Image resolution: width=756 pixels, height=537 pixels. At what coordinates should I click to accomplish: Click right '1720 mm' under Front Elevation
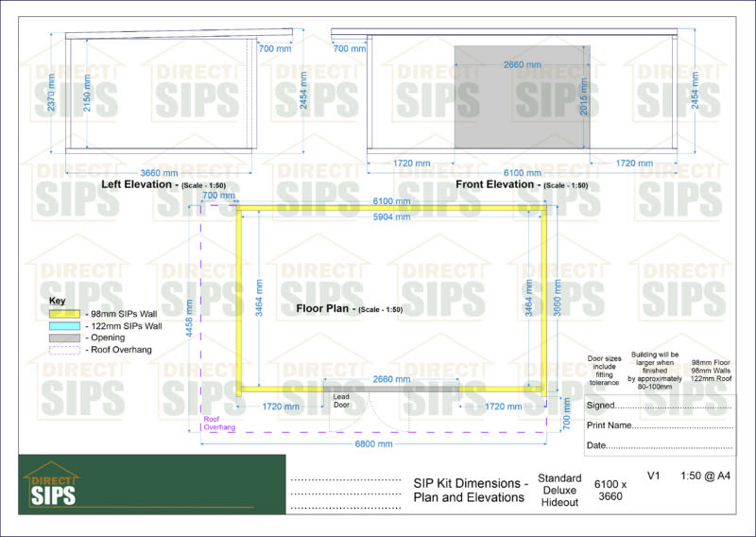pos(634,163)
